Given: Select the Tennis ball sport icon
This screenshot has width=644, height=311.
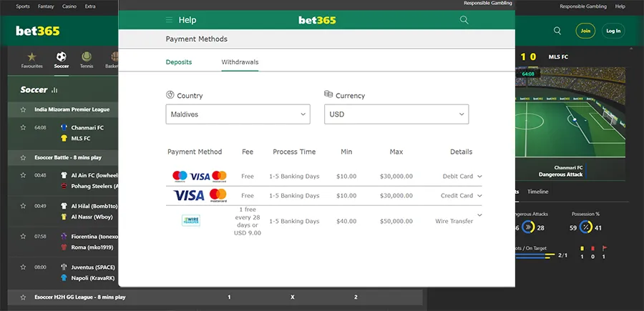Looking at the screenshot, I should pyautogui.click(x=87, y=56).
